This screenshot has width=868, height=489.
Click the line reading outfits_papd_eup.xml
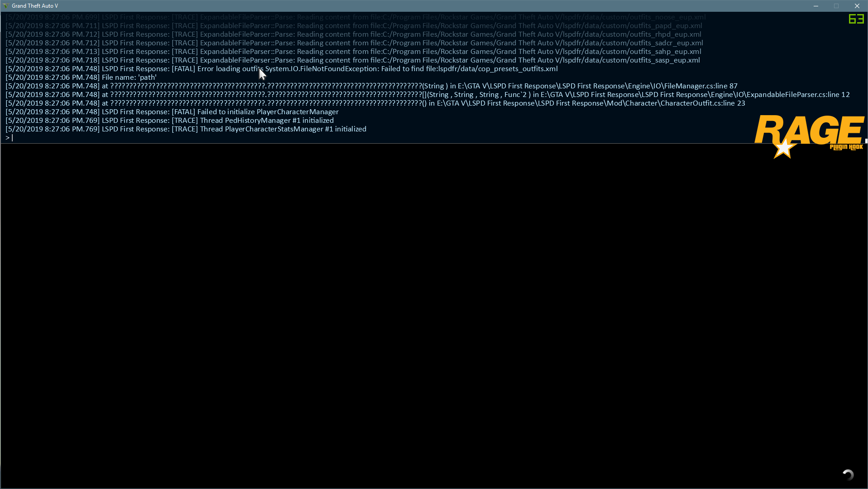pos(354,26)
